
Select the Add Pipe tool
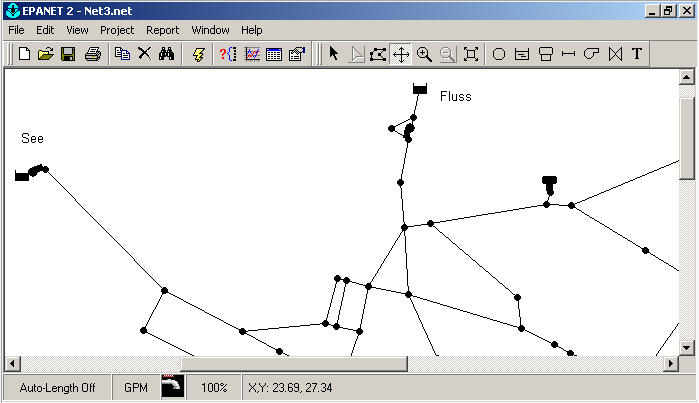coord(568,54)
